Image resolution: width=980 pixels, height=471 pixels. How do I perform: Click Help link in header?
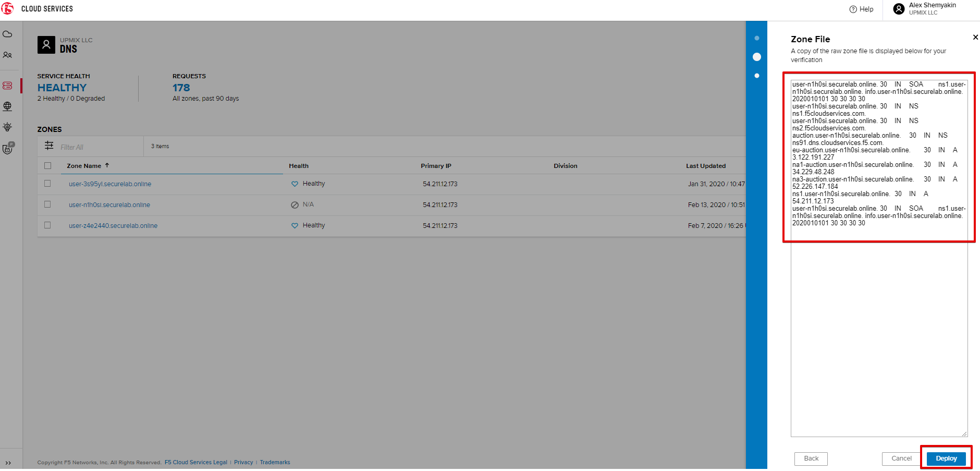click(x=866, y=9)
